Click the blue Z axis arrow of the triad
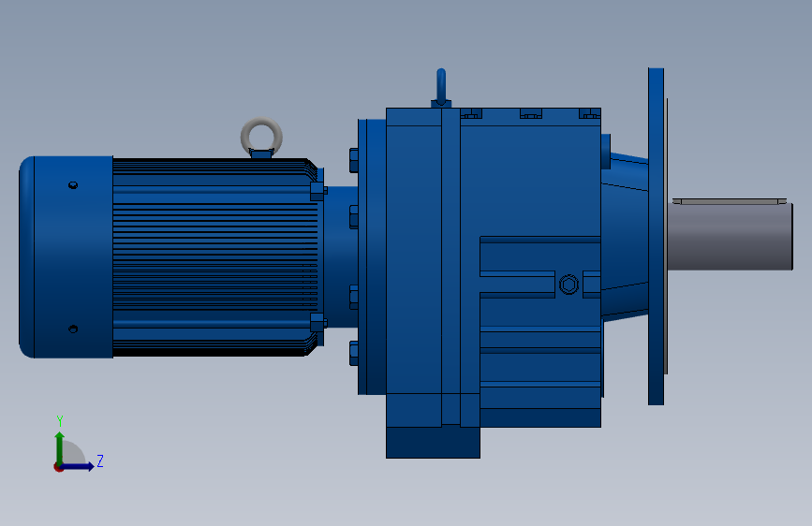The width and height of the screenshot is (812, 526). (78, 466)
